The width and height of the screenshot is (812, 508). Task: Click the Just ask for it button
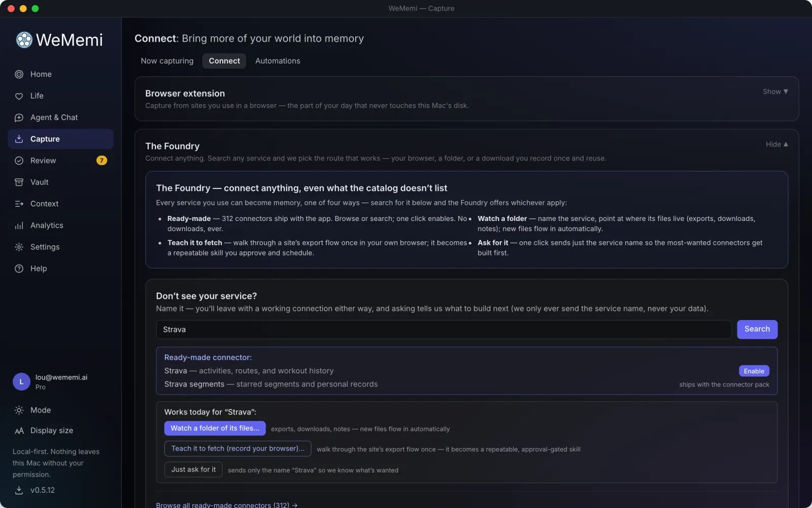click(193, 469)
